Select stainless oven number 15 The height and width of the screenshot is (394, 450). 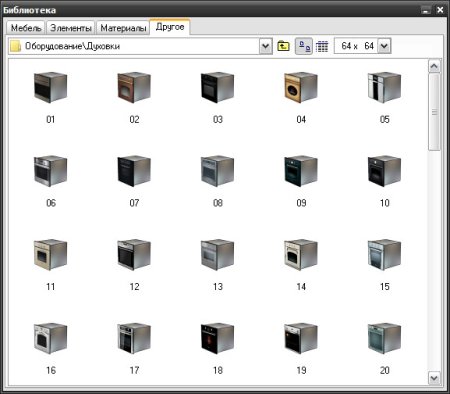(384, 254)
